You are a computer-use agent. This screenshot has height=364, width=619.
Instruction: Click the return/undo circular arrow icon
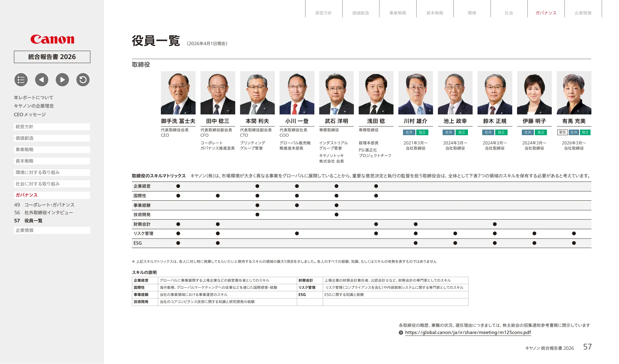click(83, 80)
